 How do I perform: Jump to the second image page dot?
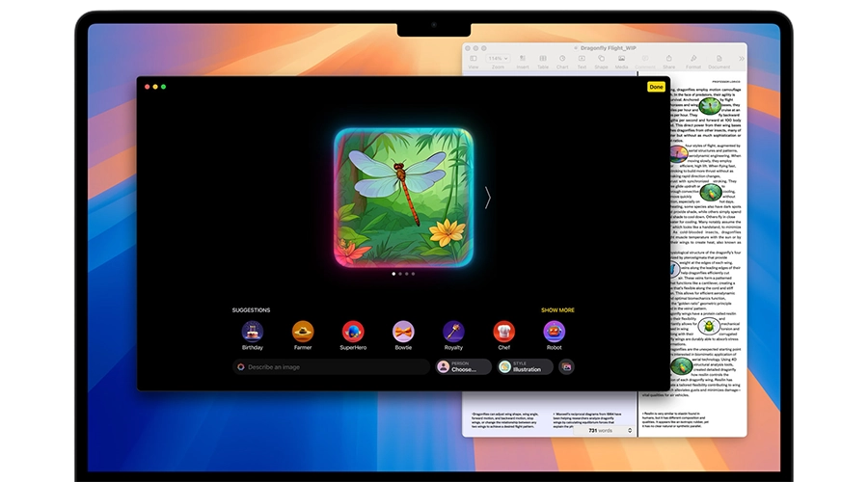click(x=400, y=274)
